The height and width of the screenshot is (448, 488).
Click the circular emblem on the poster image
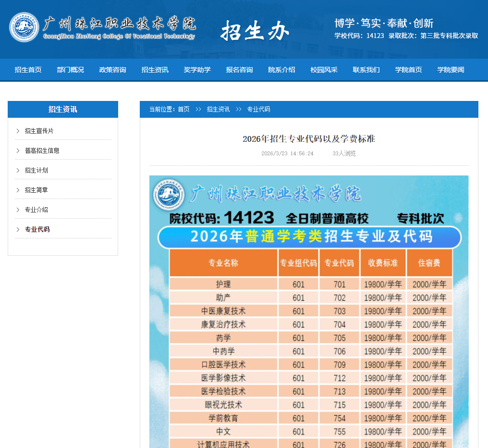click(168, 194)
